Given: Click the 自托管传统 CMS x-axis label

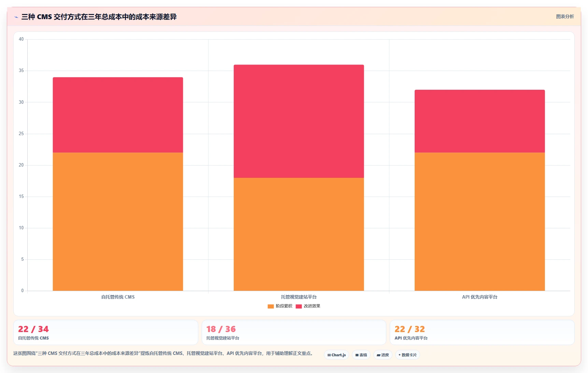Looking at the screenshot, I should tap(118, 297).
